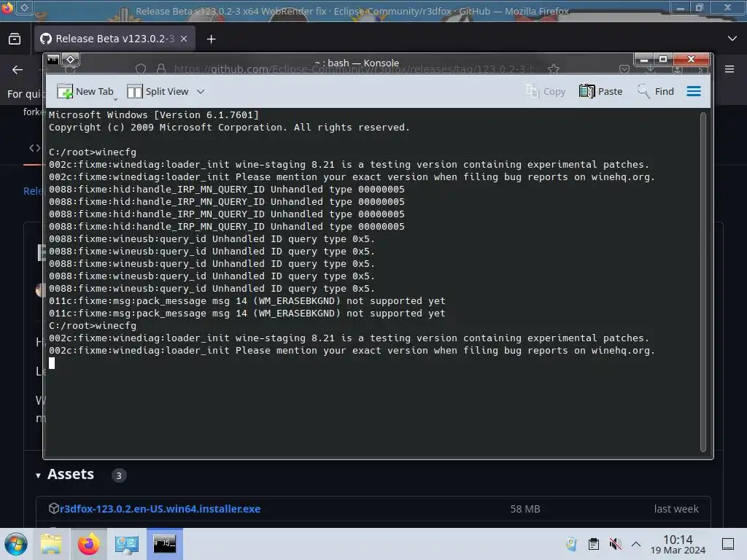Open the Firefox hamburger application menu

[729, 69]
